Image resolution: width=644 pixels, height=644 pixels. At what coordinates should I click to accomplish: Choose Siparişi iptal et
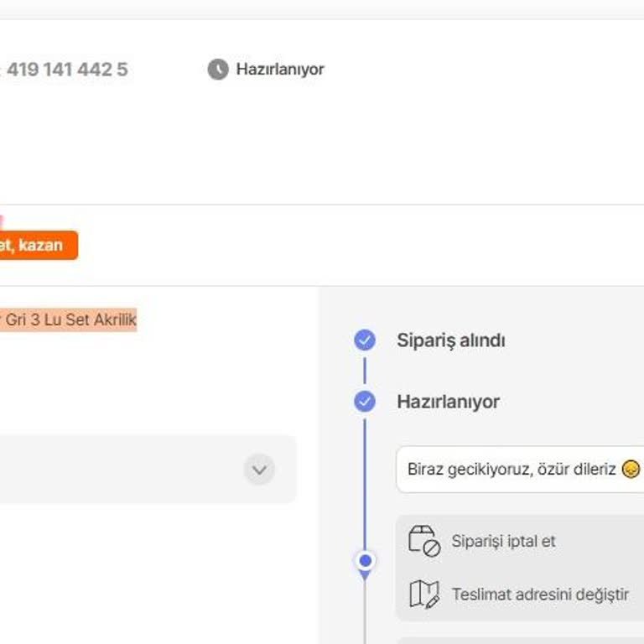(x=503, y=541)
